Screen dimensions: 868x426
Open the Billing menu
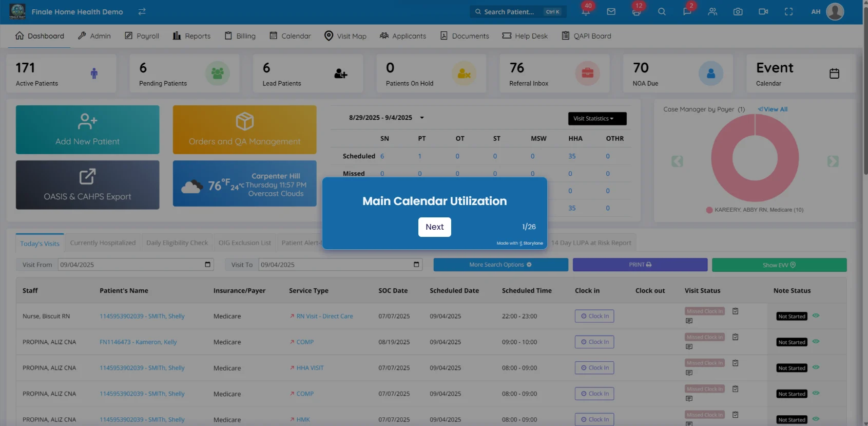(x=240, y=36)
